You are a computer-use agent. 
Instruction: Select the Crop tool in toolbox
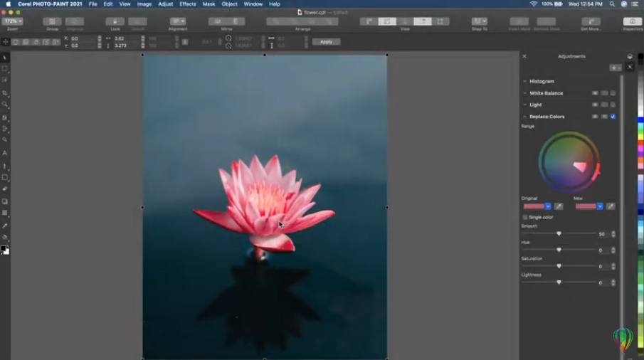tap(5, 93)
